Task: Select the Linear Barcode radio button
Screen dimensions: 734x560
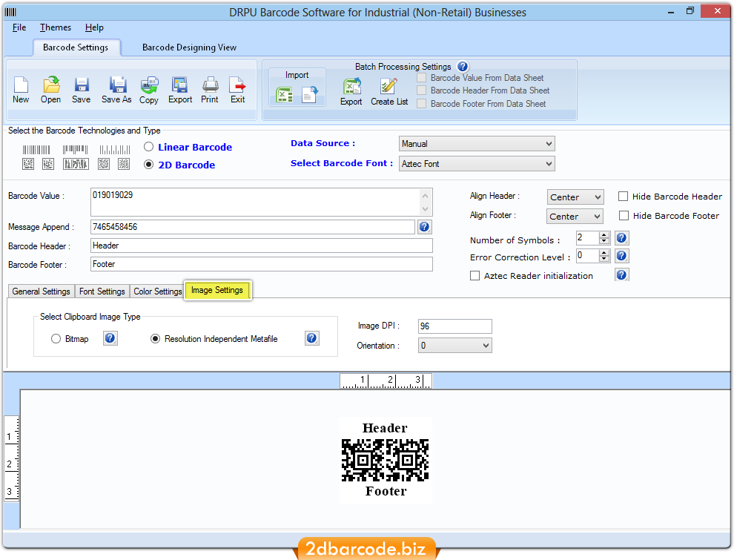Action: click(149, 147)
